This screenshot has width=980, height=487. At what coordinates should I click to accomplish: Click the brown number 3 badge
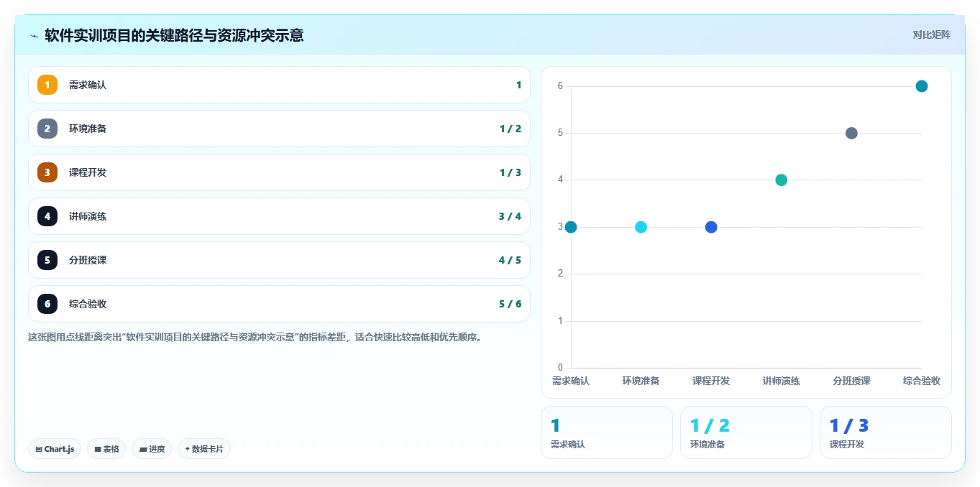tap(47, 172)
